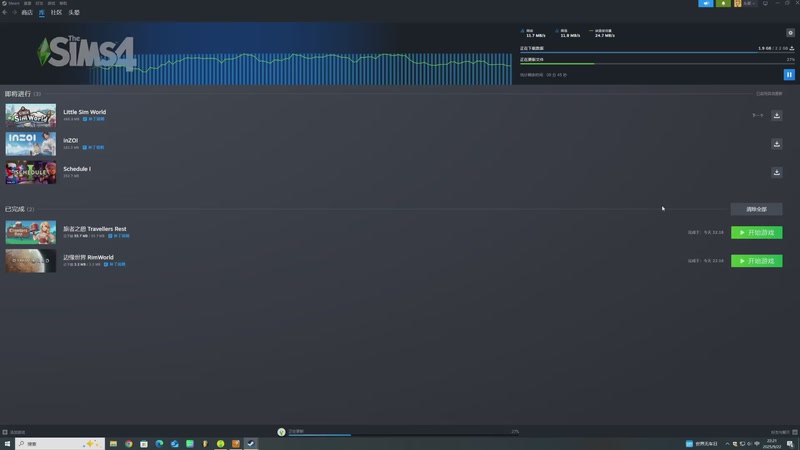Click Sims plumbob icon in status bar
This screenshot has height=450, width=800.
point(281,432)
